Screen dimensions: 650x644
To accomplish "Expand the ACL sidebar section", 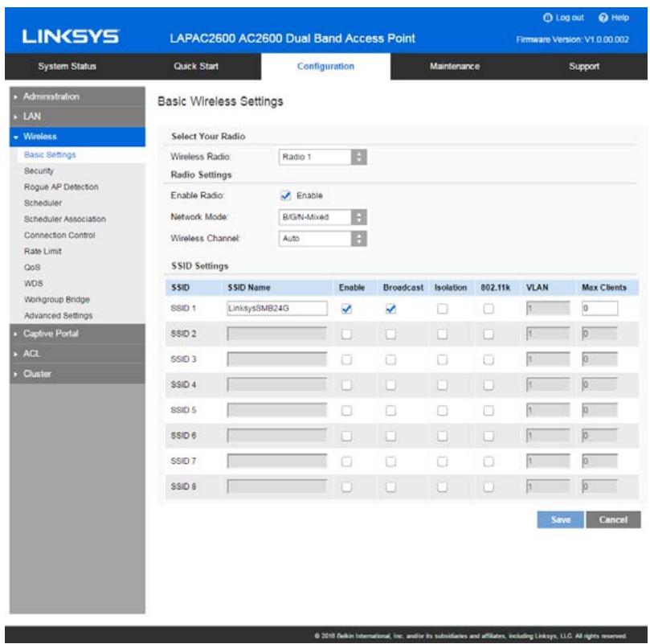I will (77, 354).
